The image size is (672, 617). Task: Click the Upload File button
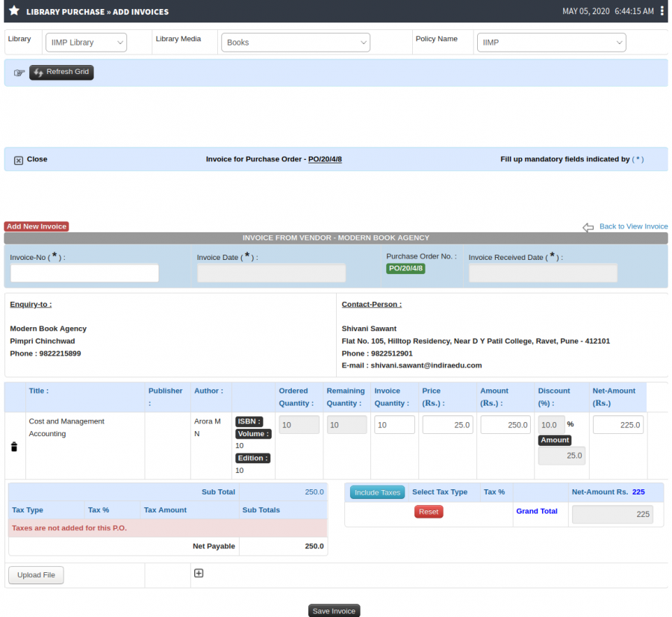click(x=36, y=575)
